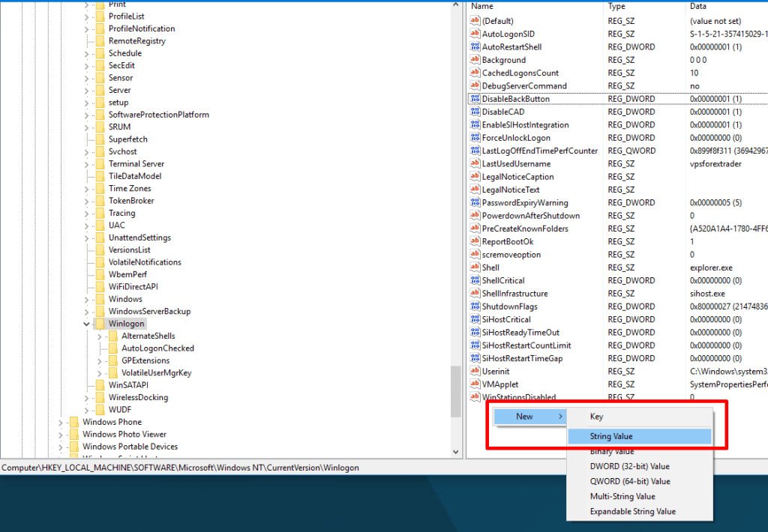Expand the Windows Phone key
The image size is (768, 532).
tap(60, 423)
